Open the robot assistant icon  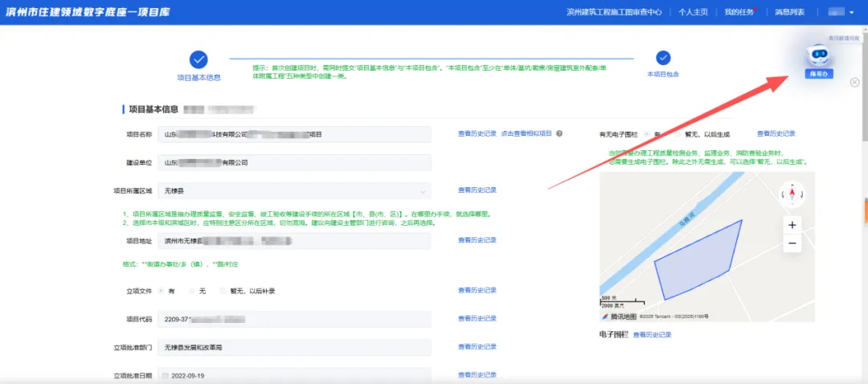[x=819, y=56]
